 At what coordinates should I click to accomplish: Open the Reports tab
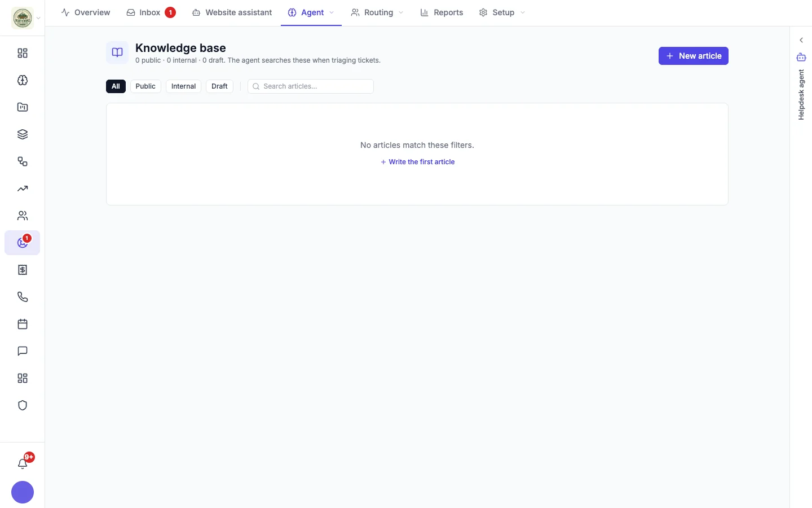tap(442, 12)
